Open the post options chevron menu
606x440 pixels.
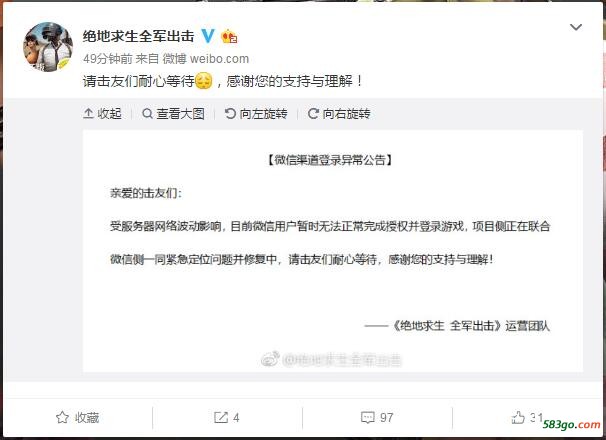tap(576, 27)
